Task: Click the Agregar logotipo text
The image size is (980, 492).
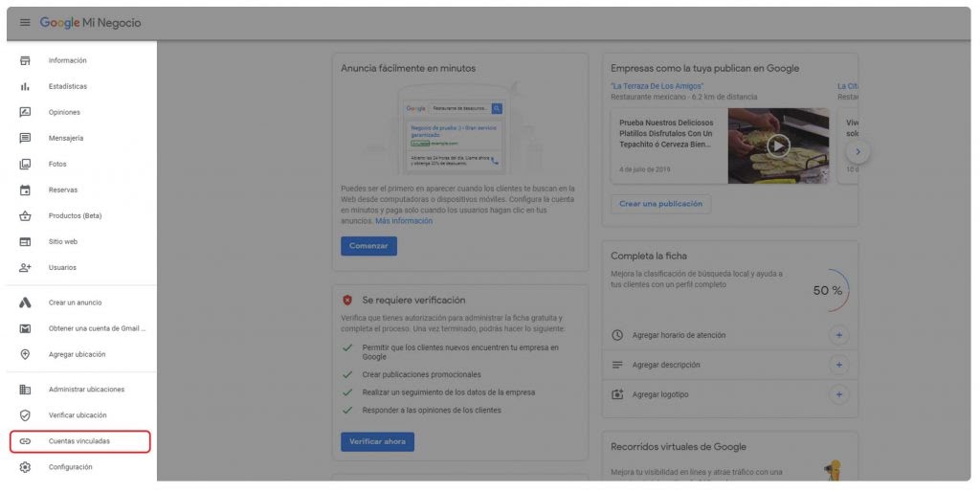Action: click(x=660, y=394)
